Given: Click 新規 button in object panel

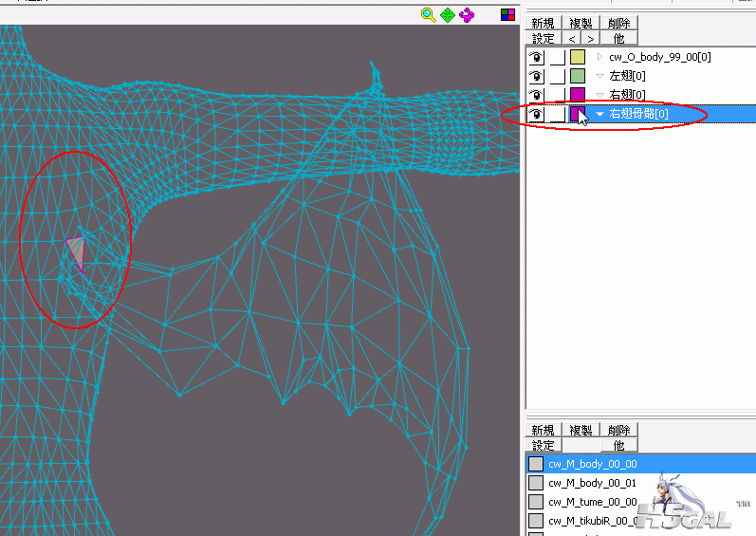Looking at the screenshot, I should pos(544,23).
